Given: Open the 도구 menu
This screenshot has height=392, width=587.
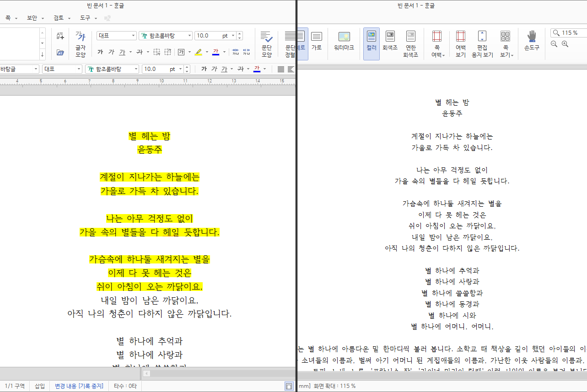Looking at the screenshot, I should pyautogui.click(x=88, y=18).
